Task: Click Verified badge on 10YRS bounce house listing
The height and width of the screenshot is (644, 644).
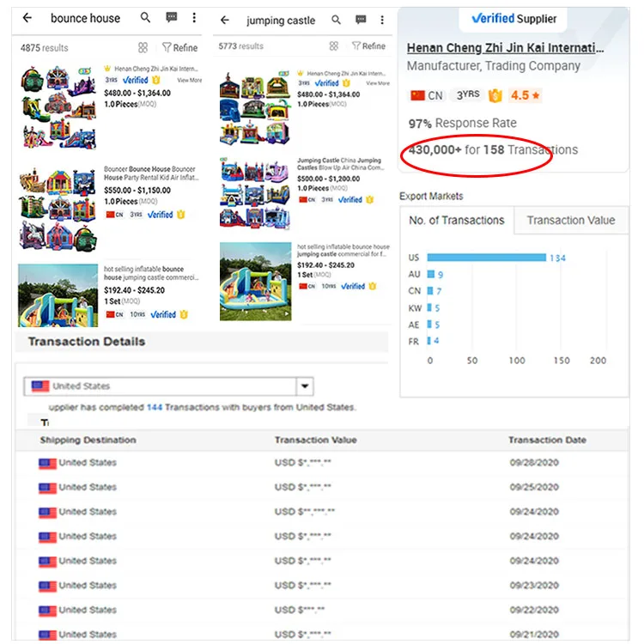Action: pyautogui.click(x=163, y=314)
